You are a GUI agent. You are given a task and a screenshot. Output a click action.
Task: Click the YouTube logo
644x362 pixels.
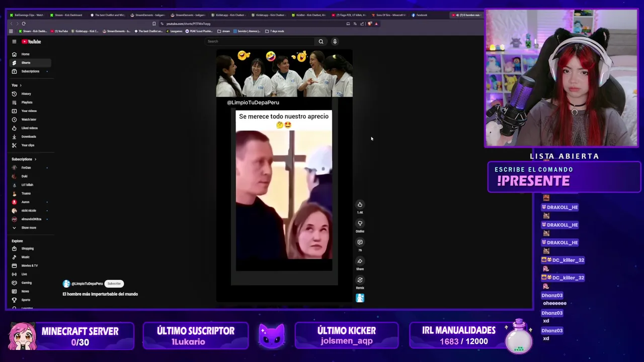[x=31, y=42]
